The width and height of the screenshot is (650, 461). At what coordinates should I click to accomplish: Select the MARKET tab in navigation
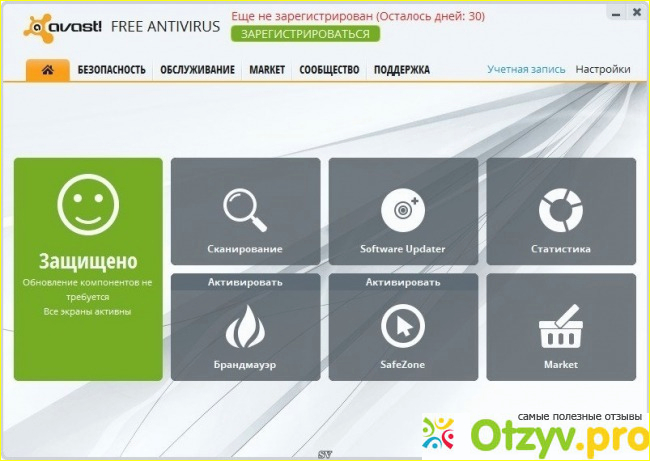(x=267, y=70)
